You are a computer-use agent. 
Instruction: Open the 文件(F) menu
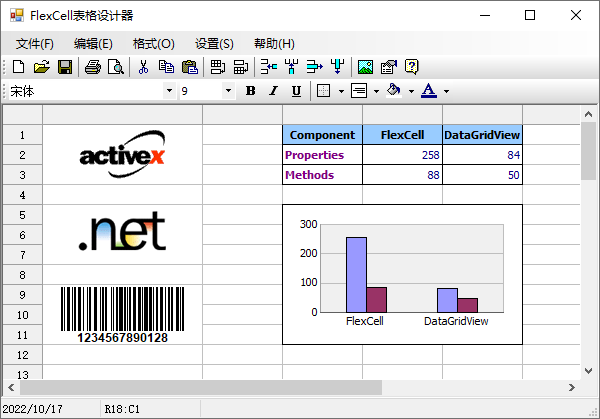coord(35,44)
